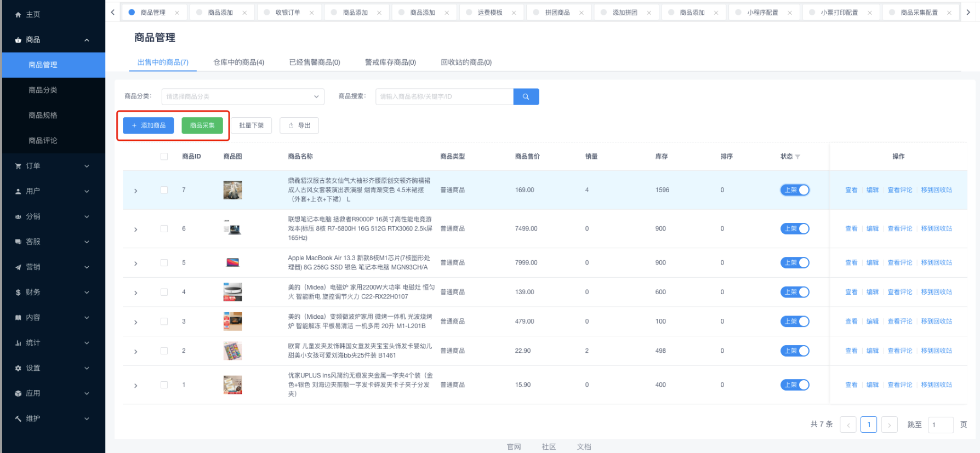Click the product search input field

[x=444, y=96]
